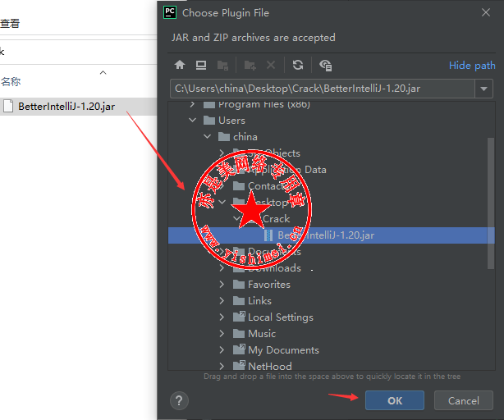The height and width of the screenshot is (420, 504).
Task: Click the Favorites folder icon
Action: [239, 284]
